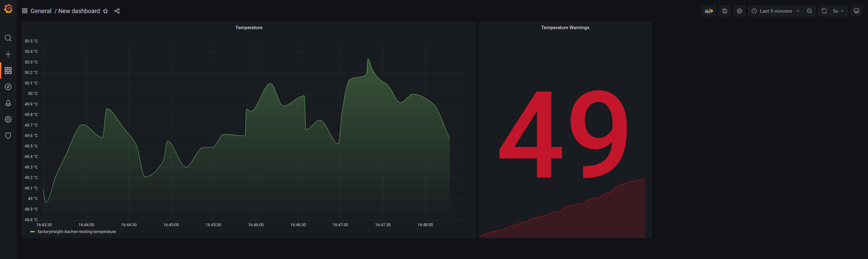Screen dimensions: 868x259
Task: Refresh the dashboard now
Action: pos(824,11)
